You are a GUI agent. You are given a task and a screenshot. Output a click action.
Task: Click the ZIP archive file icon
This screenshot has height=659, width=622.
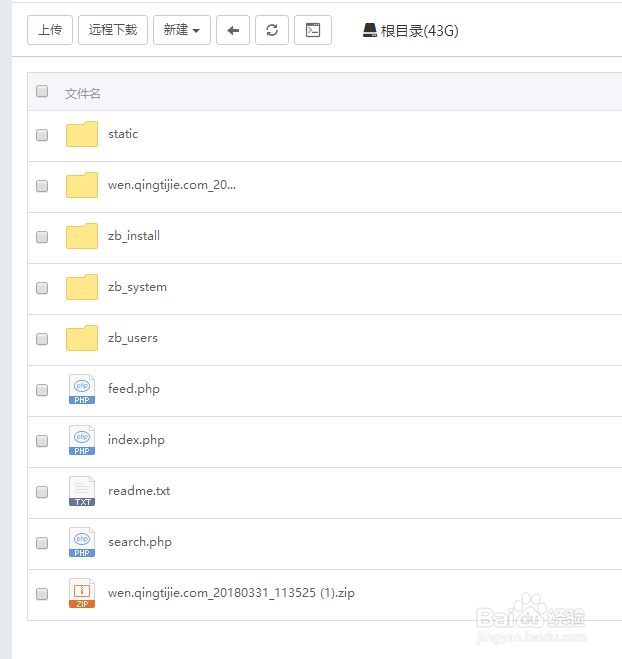click(82, 593)
